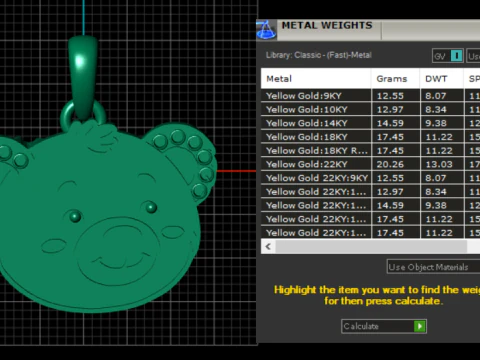Image resolution: width=480 pixels, height=360 pixels.
Task: Click the 9.38 DWT value for 14KY
Action: 442,123
